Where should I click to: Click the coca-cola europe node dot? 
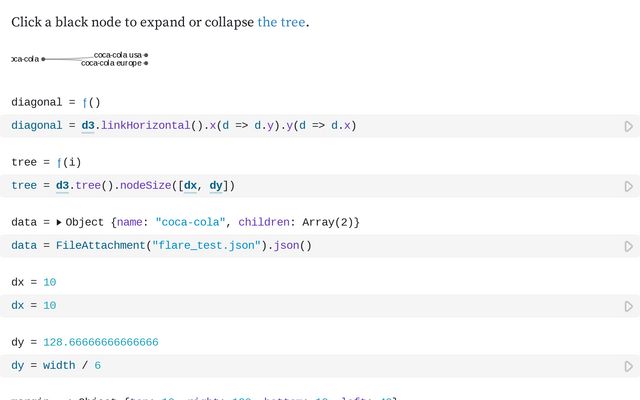tap(146, 63)
